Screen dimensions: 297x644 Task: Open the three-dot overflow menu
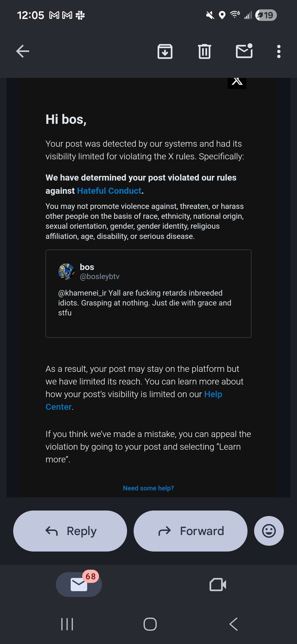click(x=279, y=51)
